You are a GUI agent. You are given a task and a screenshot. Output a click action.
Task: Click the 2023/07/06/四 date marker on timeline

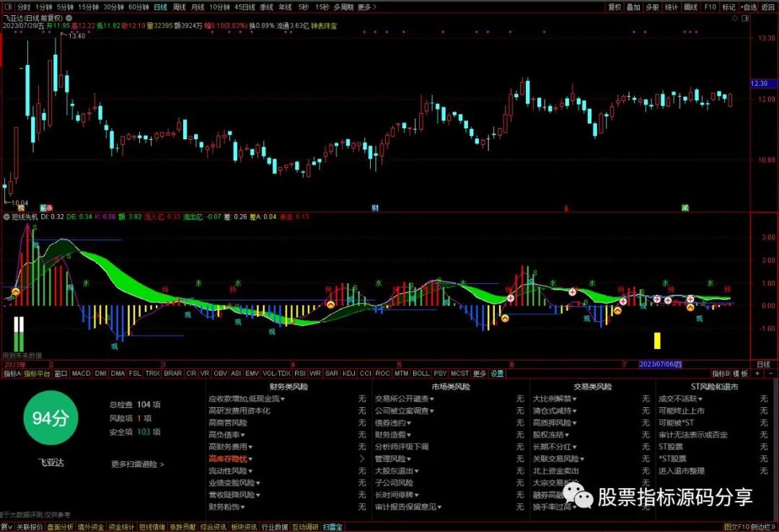(x=660, y=364)
